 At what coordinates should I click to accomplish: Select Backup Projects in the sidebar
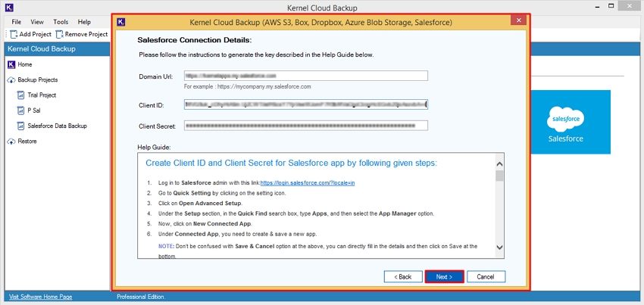[38, 79]
